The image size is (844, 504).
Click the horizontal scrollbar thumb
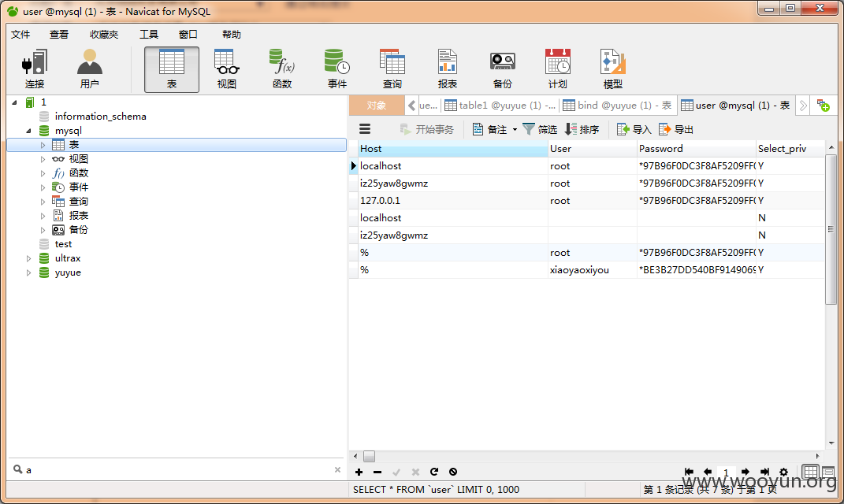pos(370,456)
